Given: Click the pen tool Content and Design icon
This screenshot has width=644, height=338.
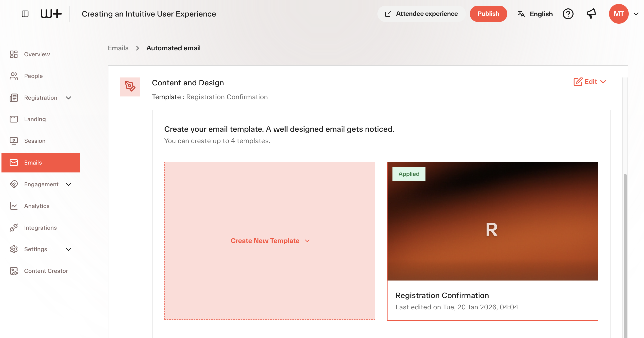Looking at the screenshot, I should tap(130, 87).
